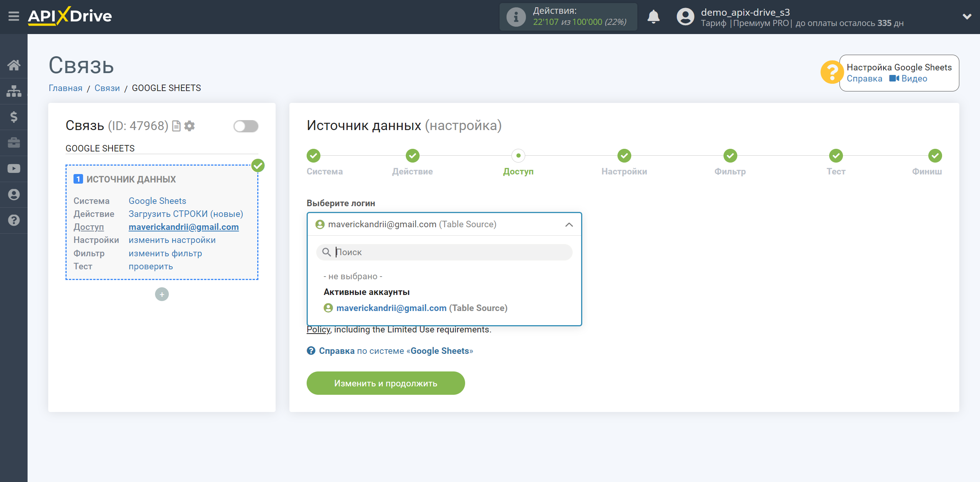
Task: Click the user avatar icon
Action: (x=685, y=17)
